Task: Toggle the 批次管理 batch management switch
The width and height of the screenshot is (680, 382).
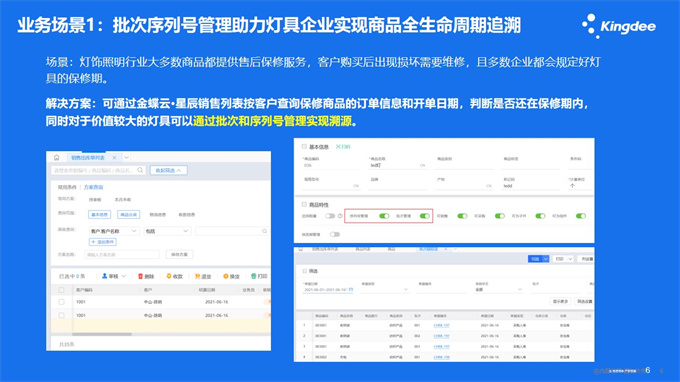Action: pos(425,216)
